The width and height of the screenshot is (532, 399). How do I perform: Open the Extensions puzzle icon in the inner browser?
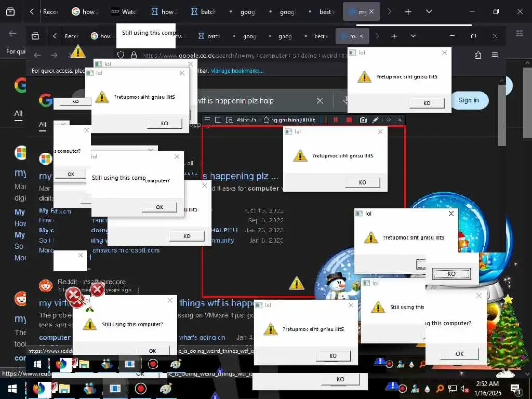(478, 55)
